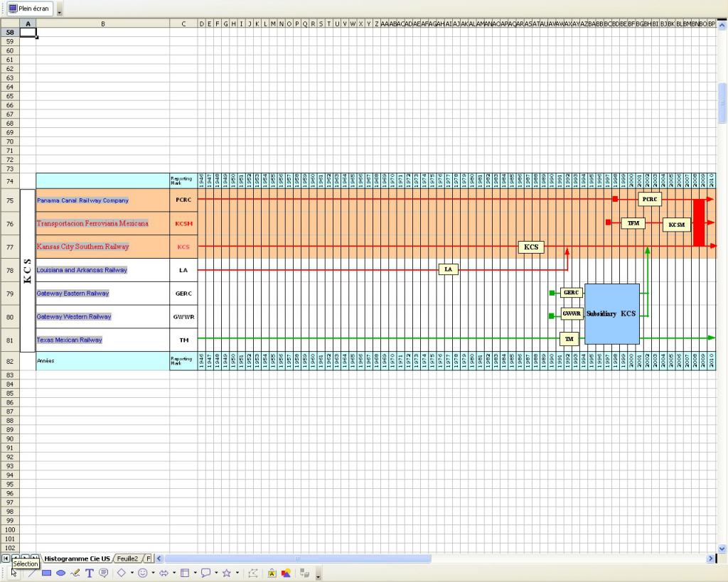Click vertical scrollbar up arrow
The height and width of the screenshot is (582, 728).
[x=722, y=26]
